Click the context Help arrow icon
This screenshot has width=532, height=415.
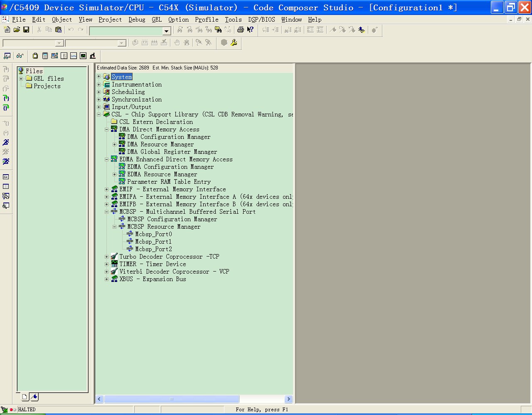pyautogui.click(x=251, y=30)
